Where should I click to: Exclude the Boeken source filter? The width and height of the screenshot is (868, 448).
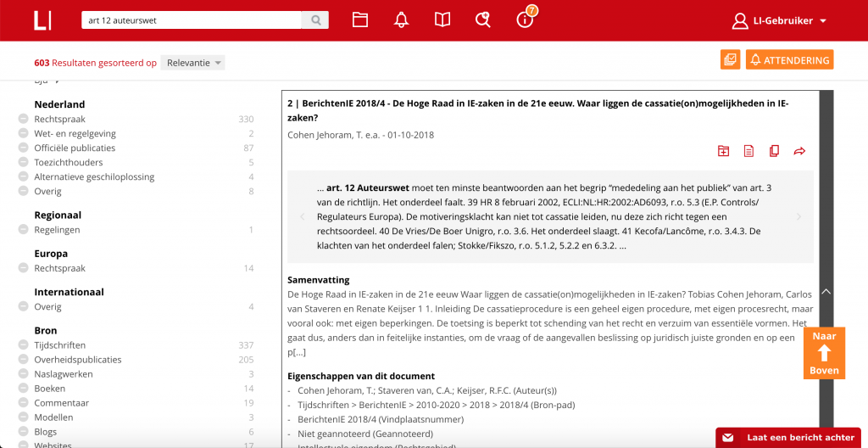tap(23, 388)
